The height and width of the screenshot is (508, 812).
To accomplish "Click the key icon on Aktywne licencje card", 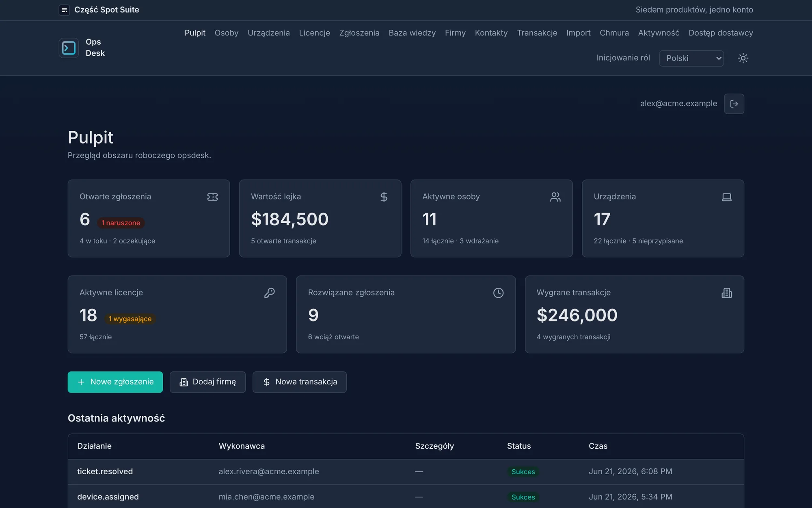I will (270, 293).
